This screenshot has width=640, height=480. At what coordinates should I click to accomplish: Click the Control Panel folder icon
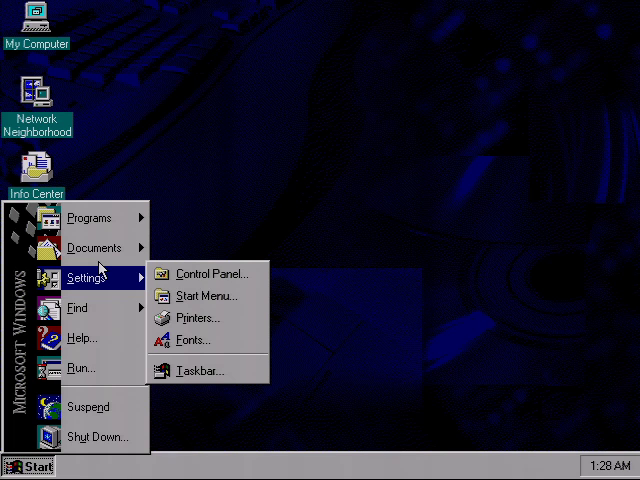click(162, 274)
